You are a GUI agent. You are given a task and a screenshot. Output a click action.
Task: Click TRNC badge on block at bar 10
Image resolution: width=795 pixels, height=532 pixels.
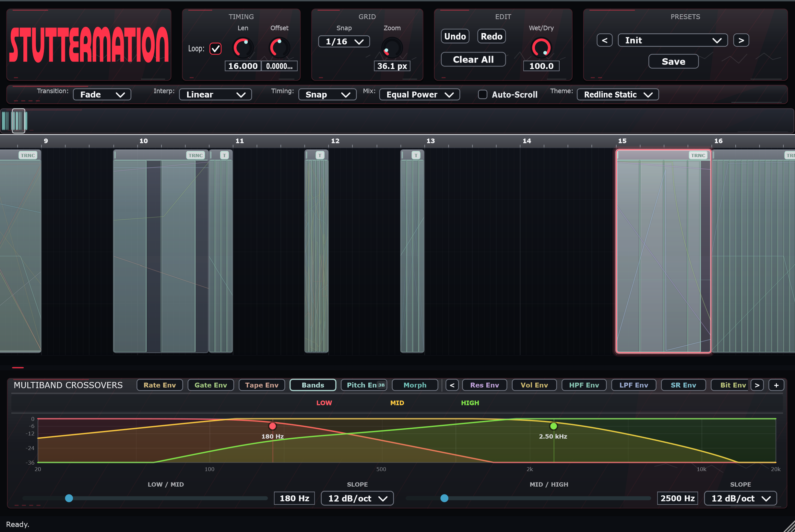[x=196, y=156]
